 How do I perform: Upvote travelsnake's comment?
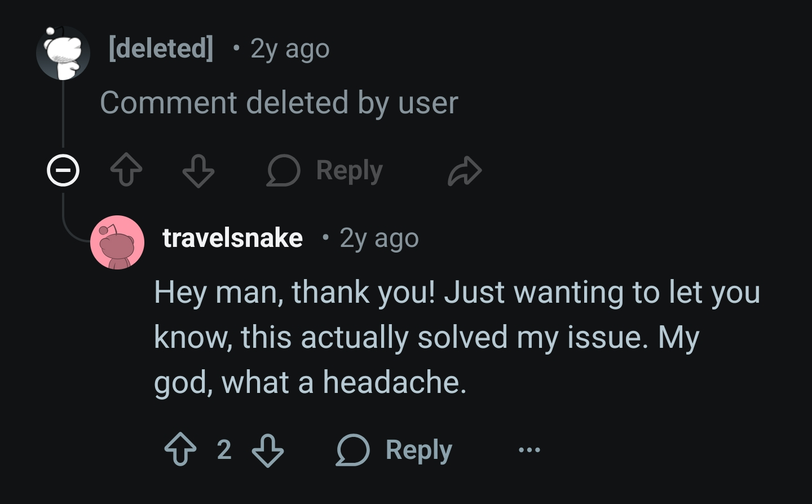click(180, 450)
